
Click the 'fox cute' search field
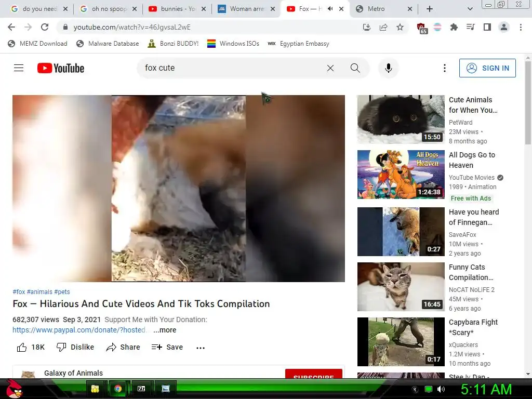click(x=231, y=68)
